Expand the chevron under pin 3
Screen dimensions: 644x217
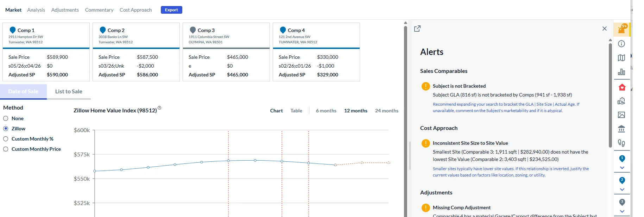[x=622, y=211]
